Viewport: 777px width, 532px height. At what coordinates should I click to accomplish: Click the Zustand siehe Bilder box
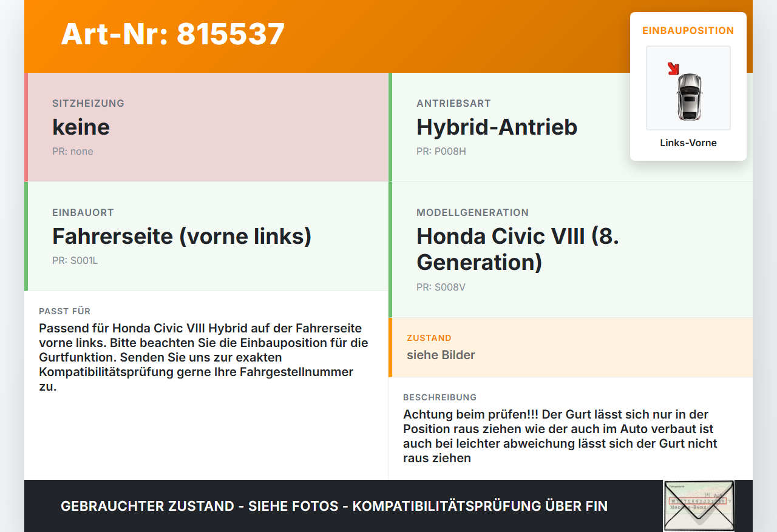571,347
